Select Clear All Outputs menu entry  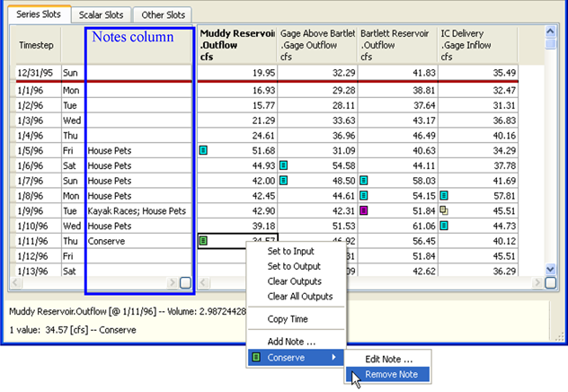299,297
